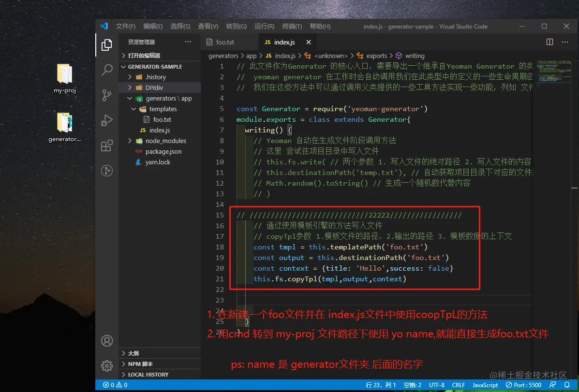Open the Extensions view
This screenshot has height=392, width=579.
click(107, 145)
